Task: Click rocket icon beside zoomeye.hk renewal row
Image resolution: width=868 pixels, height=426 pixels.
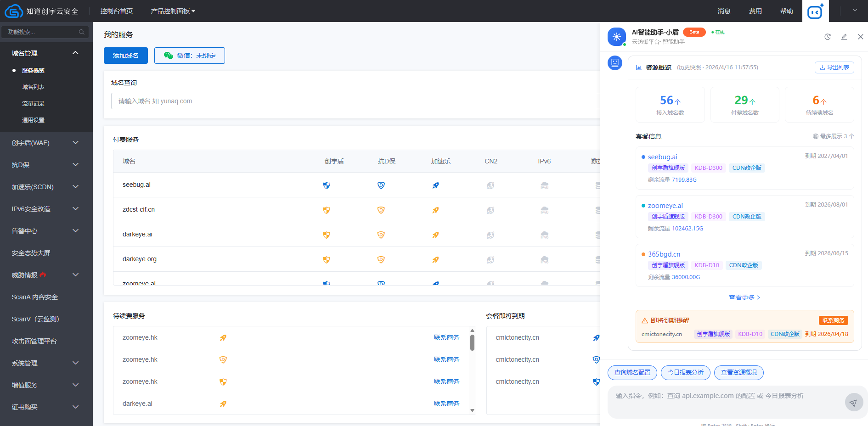Action: click(223, 337)
